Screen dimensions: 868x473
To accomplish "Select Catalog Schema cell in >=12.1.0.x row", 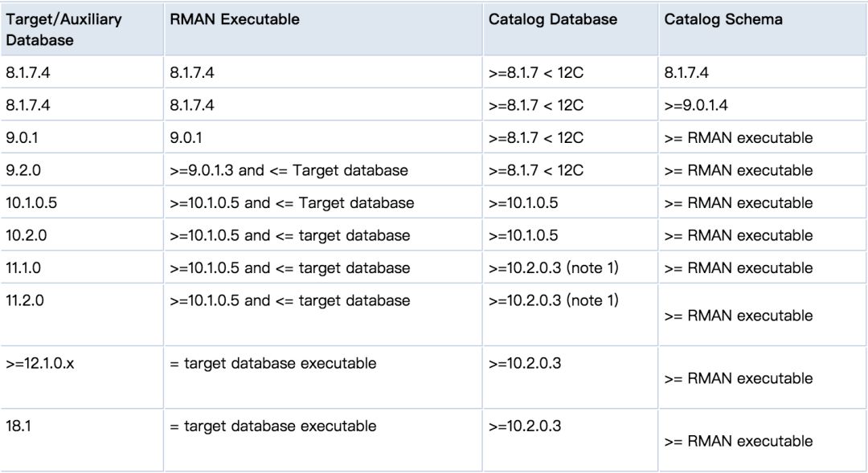I will 738,378.
